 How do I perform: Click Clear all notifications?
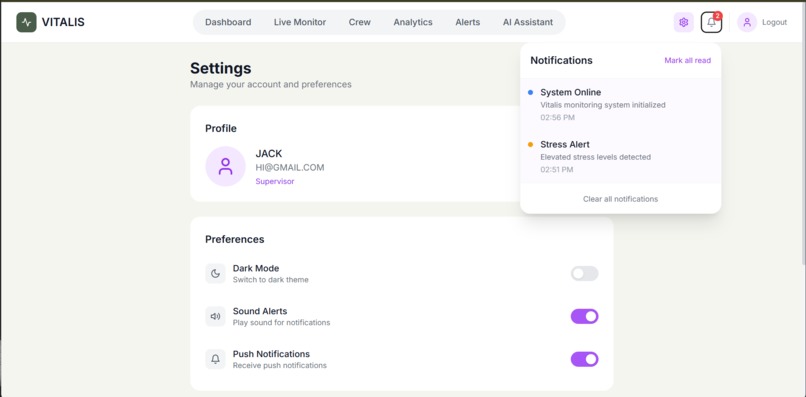pos(620,199)
